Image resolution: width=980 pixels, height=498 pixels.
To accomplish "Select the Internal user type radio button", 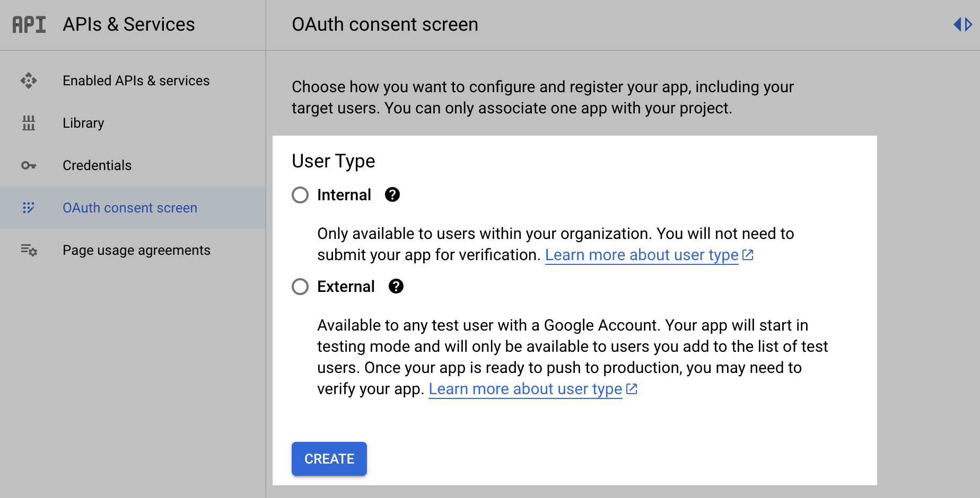I will [x=300, y=195].
